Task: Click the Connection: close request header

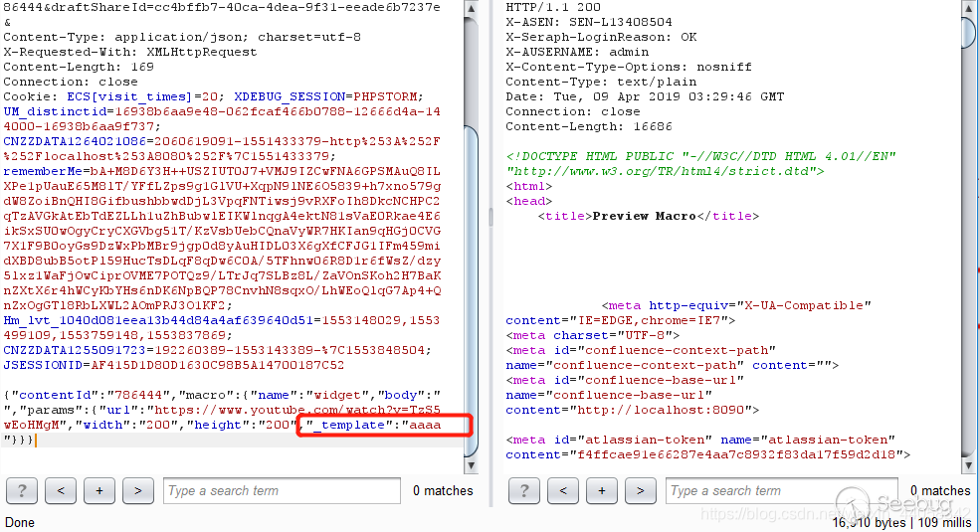Action: (71, 82)
